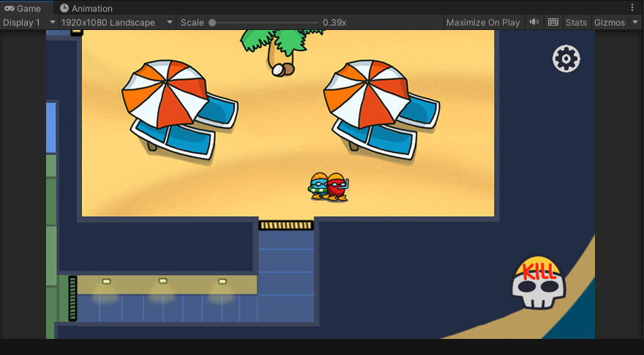The height and width of the screenshot is (355, 644).
Task: Click the green striped vent on left wall
Action: (x=72, y=299)
